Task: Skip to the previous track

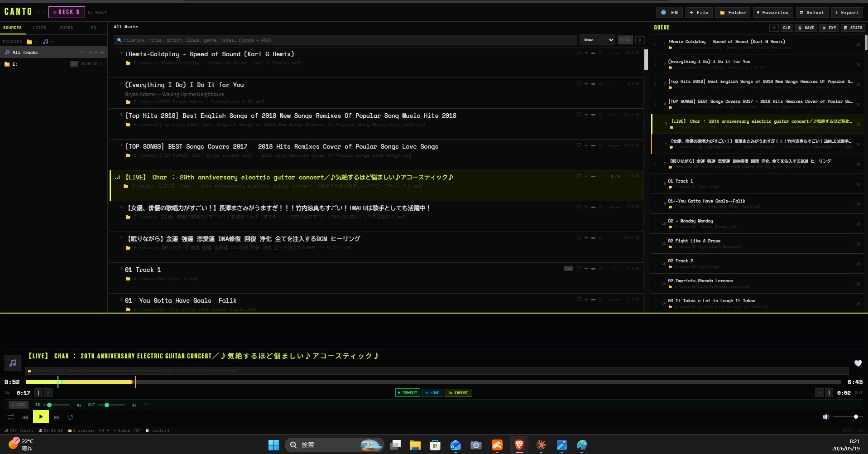Action: 25,417
